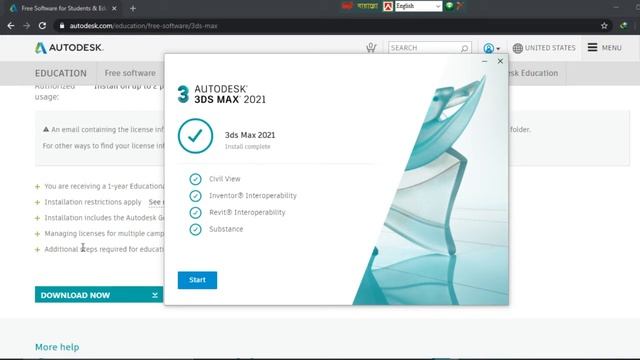Click the 3ds Max number 3 logo
Image resolution: width=640 pixels, height=360 pixels.
(x=183, y=94)
